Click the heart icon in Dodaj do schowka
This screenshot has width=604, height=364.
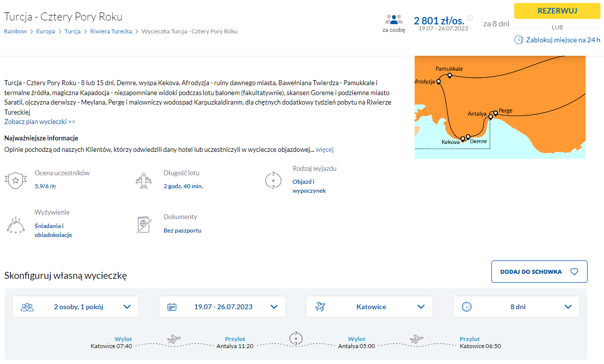[574, 272]
